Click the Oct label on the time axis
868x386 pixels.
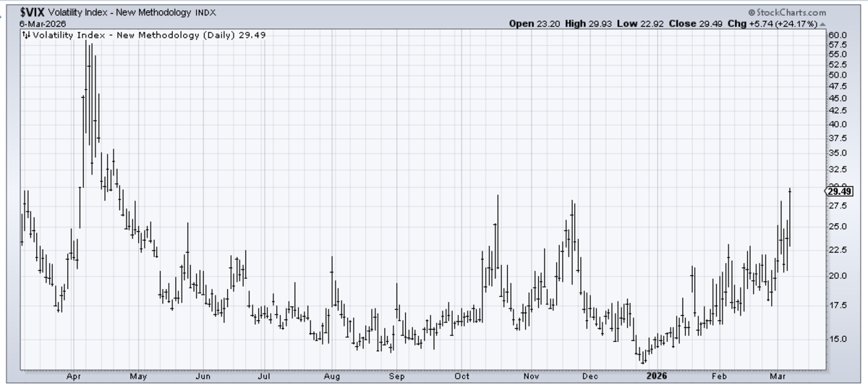[x=461, y=376]
